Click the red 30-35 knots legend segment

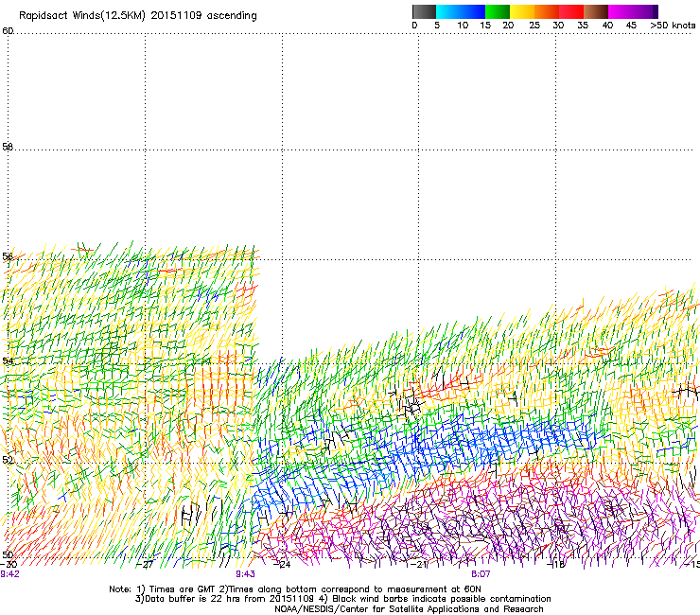[x=571, y=11]
